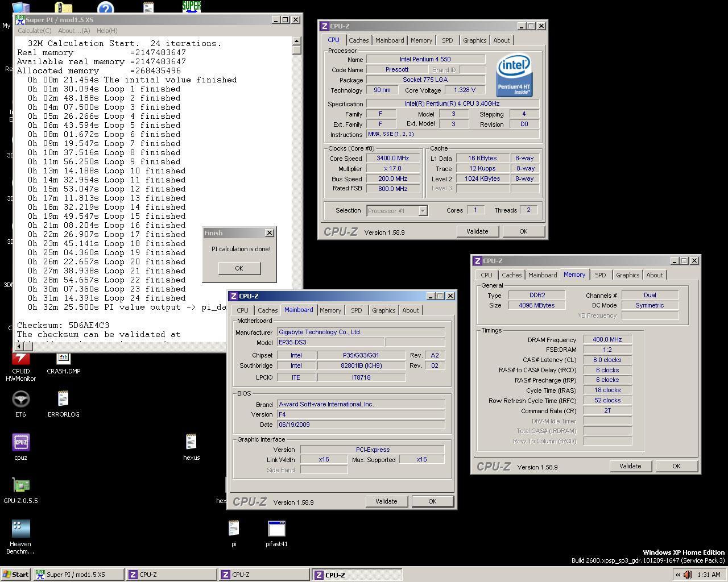Select SPD tab in Mainboard window
The height and width of the screenshot is (582, 728).
pos(356,310)
